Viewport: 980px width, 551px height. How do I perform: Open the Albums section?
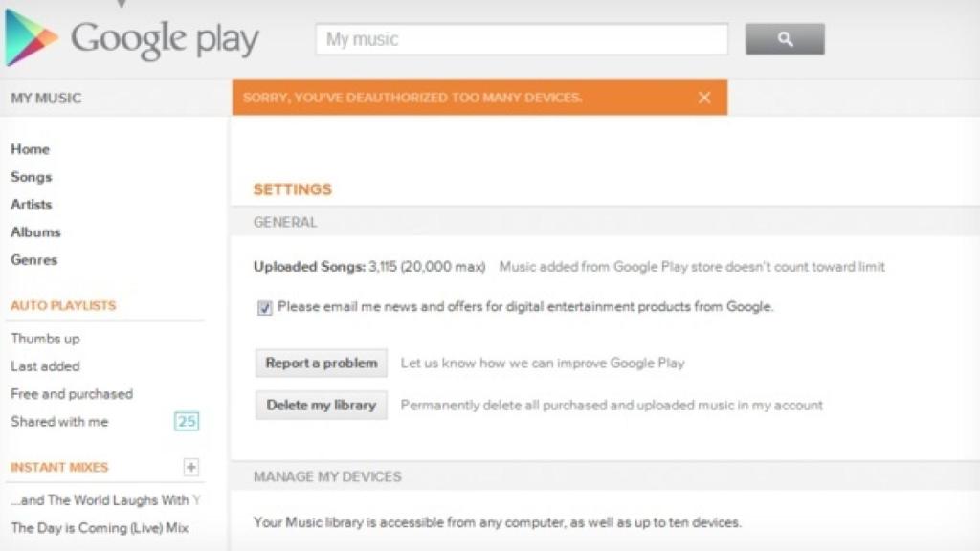click(x=34, y=232)
